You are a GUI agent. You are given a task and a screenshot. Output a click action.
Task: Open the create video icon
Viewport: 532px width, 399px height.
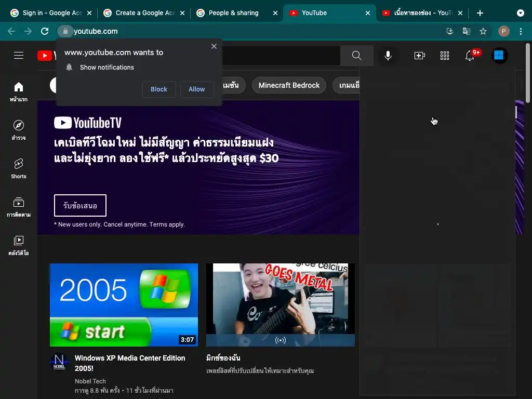click(420, 55)
